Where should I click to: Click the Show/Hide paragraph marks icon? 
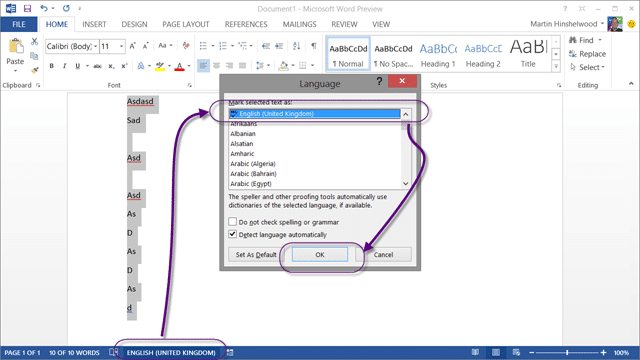pos(313,46)
